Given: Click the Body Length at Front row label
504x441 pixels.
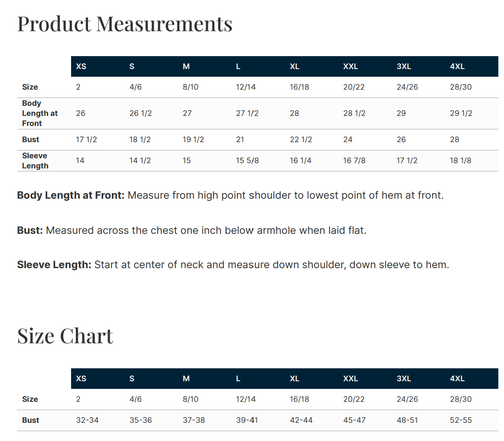Looking at the screenshot, I should point(40,113).
